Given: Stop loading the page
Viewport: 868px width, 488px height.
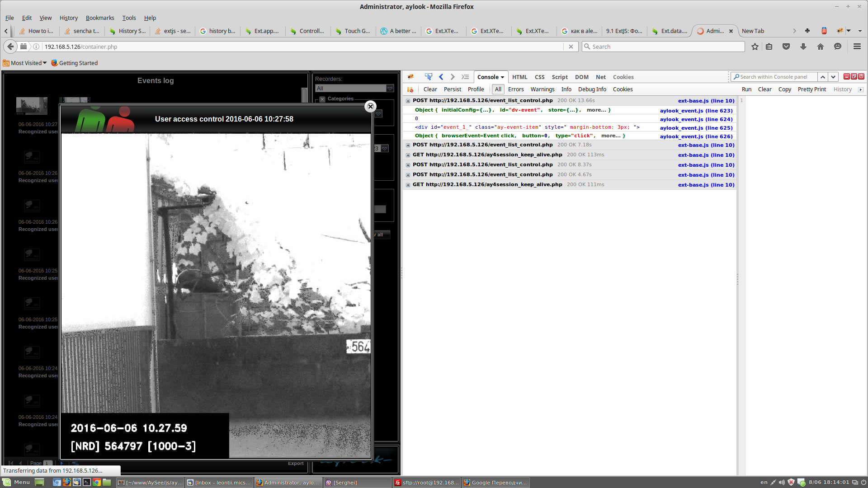Looking at the screenshot, I should click(x=571, y=47).
